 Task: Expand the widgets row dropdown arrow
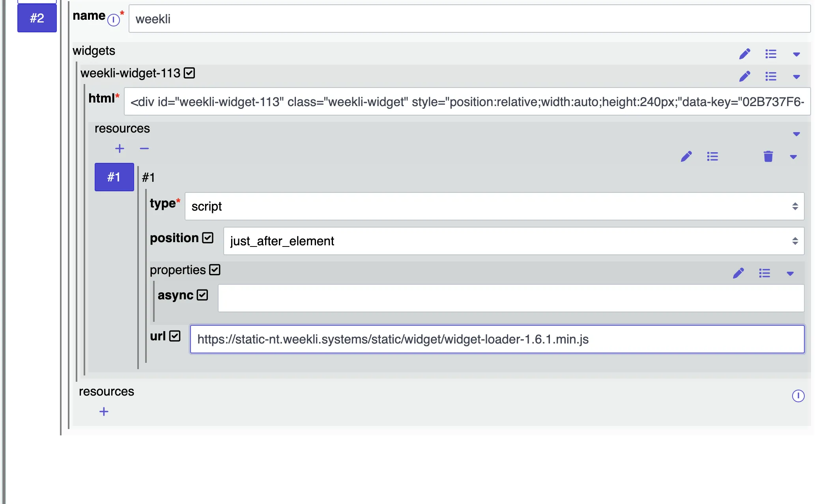point(796,54)
